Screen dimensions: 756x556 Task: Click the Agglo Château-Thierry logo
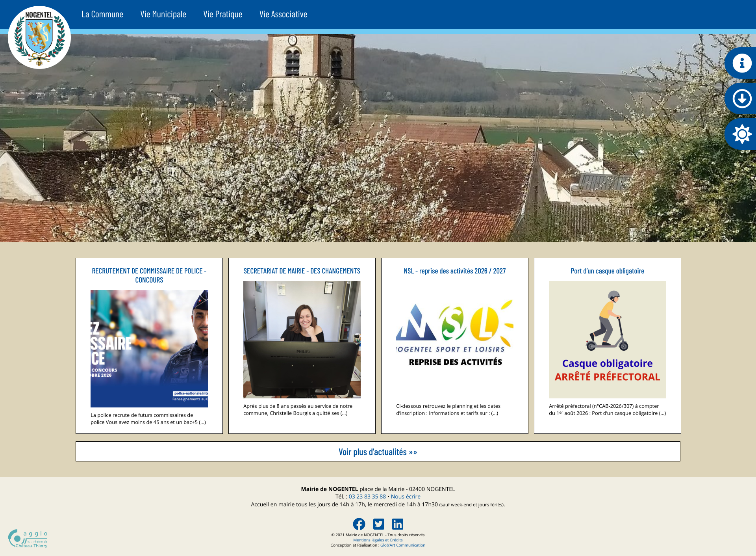click(28, 539)
